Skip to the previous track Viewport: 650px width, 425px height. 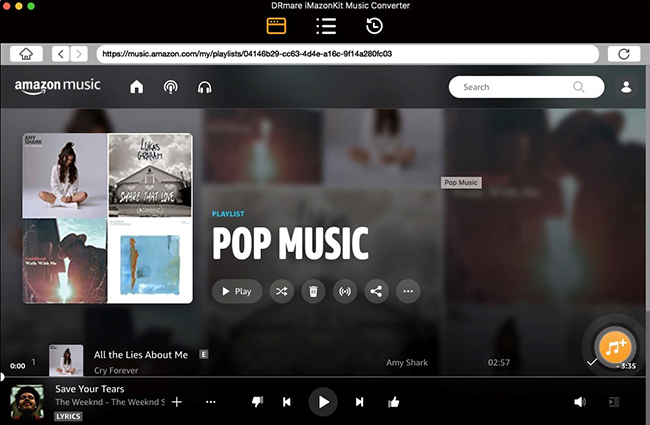(x=286, y=402)
